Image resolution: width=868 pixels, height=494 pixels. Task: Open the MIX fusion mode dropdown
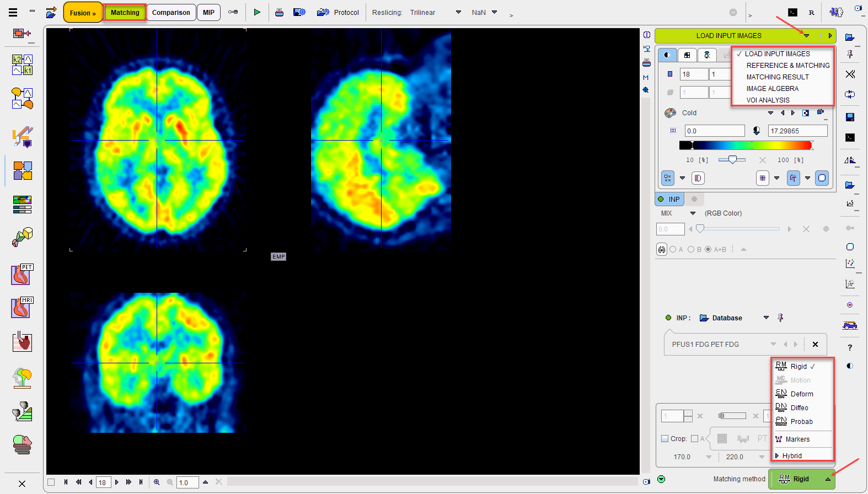(x=693, y=213)
